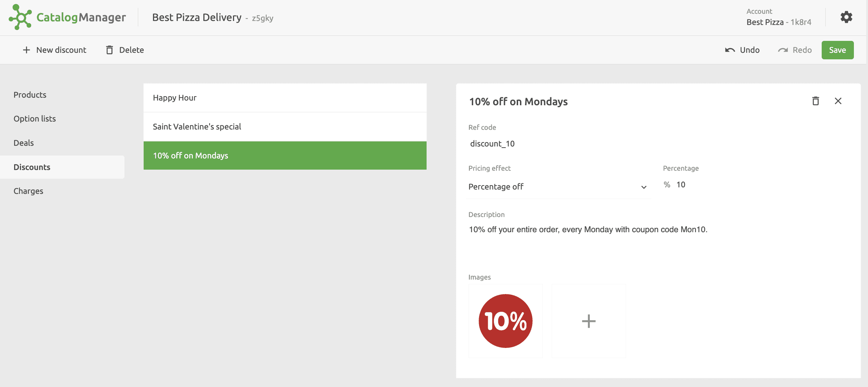Click the Redo arrow icon
This screenshot has height=387, width=868.
tap(783, 50)
